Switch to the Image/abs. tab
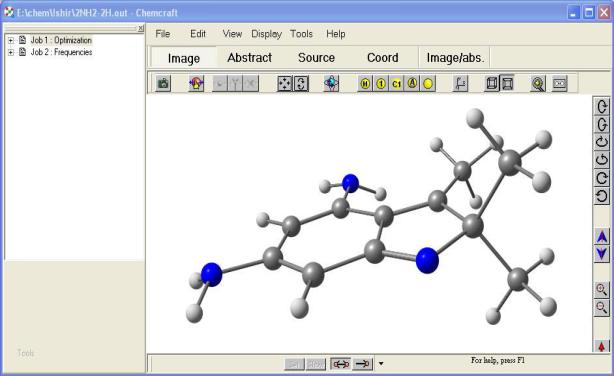 click(x=455, y=58)
